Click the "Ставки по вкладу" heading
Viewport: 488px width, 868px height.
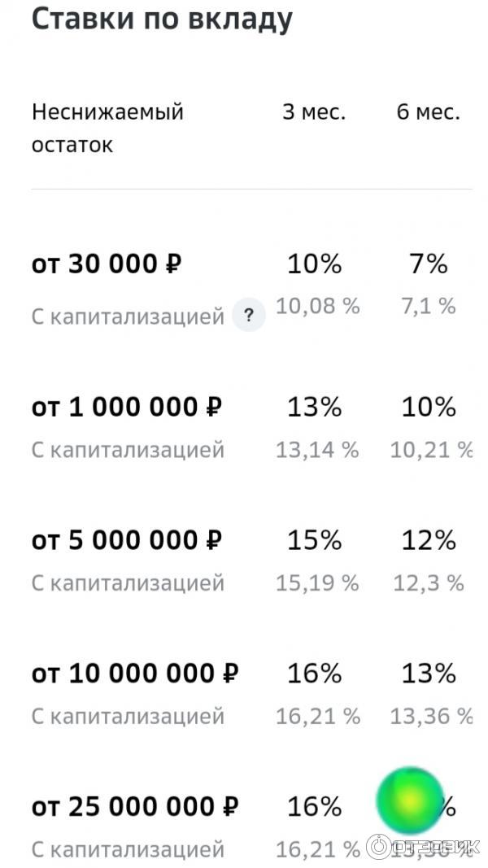(161, 19)
